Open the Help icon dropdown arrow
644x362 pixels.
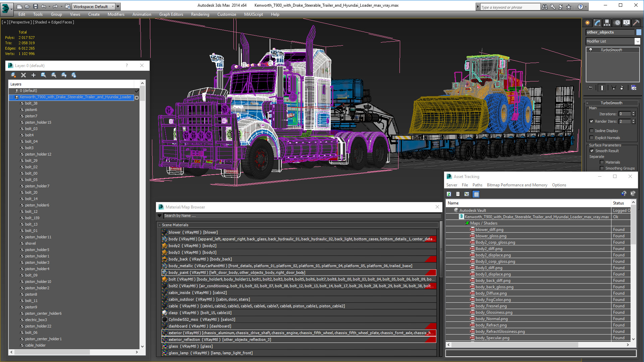pyautogui.click(x=586, y=7)
